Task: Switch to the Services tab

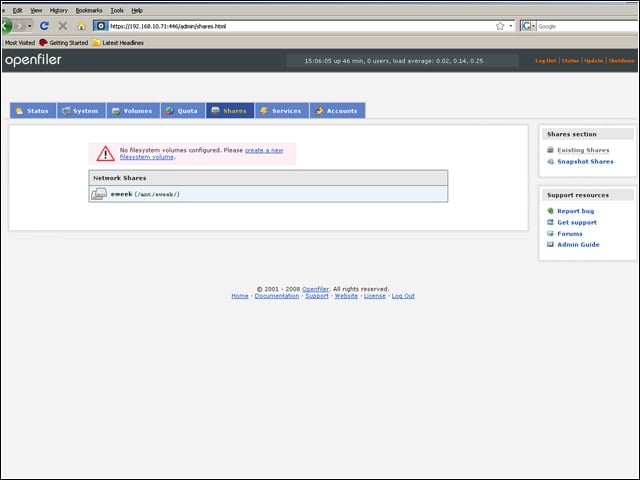Action: tap(282, 111)
